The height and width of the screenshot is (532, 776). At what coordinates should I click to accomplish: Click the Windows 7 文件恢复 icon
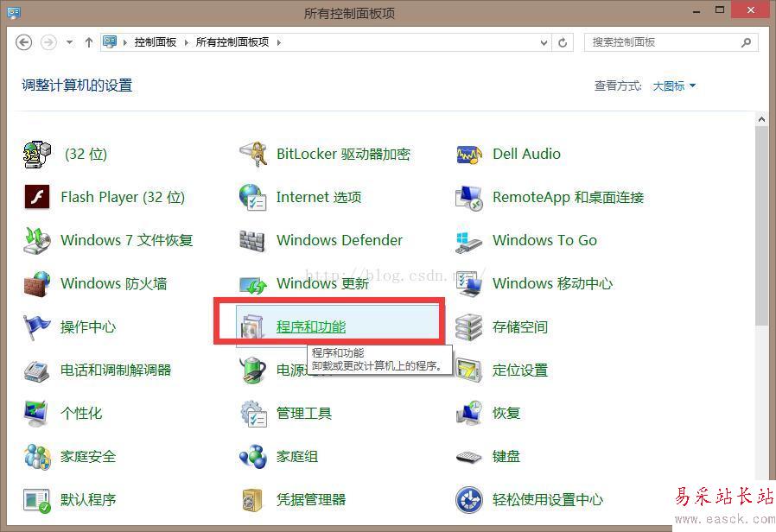37,240
